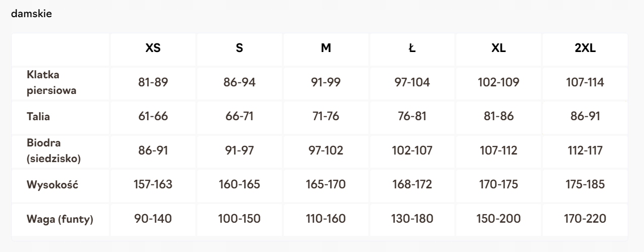644x252 pixels.
Task: Click the 2XL size column header
Action: pos(585,49)
